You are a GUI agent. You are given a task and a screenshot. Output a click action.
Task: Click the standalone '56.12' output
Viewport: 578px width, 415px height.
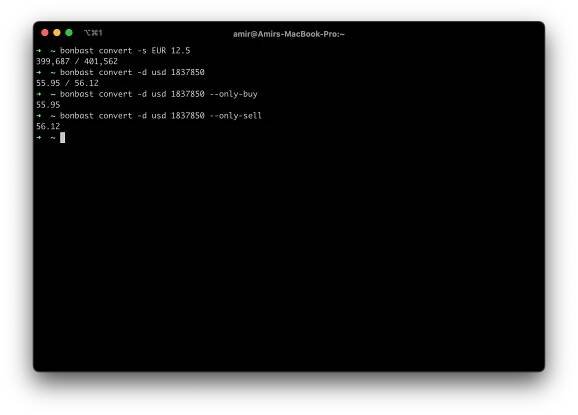coord(48,126)
